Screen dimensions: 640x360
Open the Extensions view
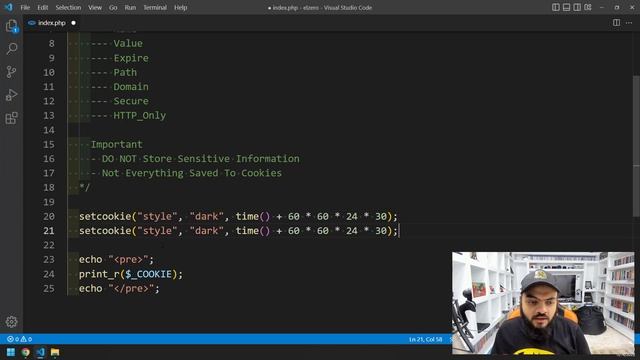[x=11, y=118]
